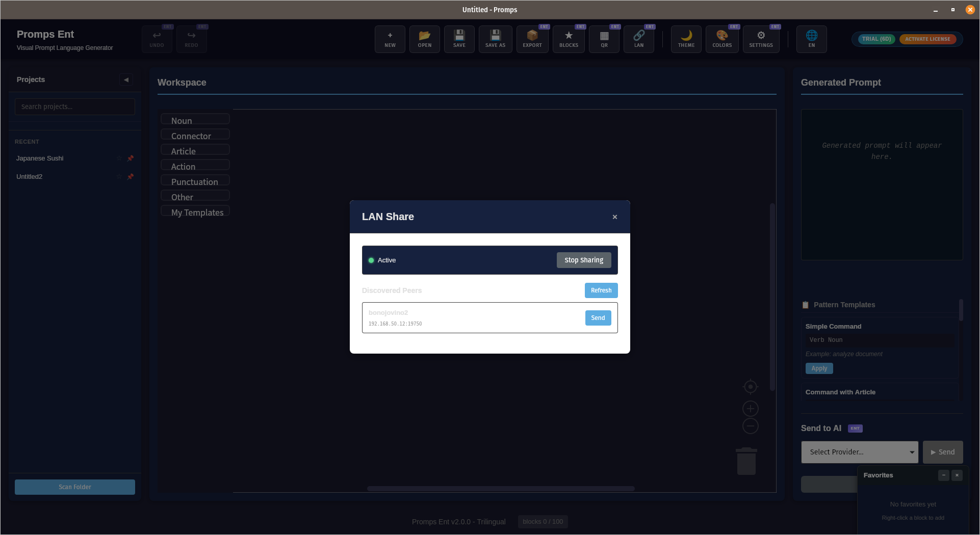Click the ENT badge beside Send to AI
Image resolution: width=980 pixels, height=535 pixels.
(855, 429)
